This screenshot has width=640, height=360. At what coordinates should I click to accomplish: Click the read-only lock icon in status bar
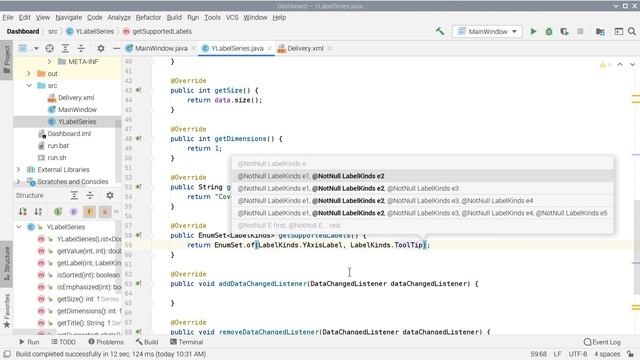[631, 354]
